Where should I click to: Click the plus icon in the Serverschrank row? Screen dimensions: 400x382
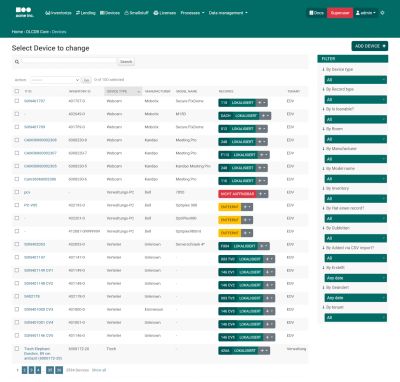262,246
